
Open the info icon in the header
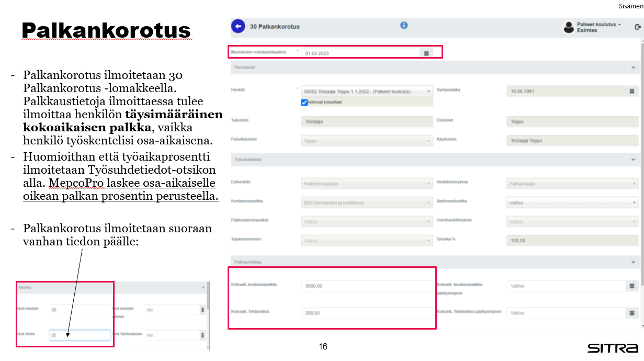click(x=403, y=25)
